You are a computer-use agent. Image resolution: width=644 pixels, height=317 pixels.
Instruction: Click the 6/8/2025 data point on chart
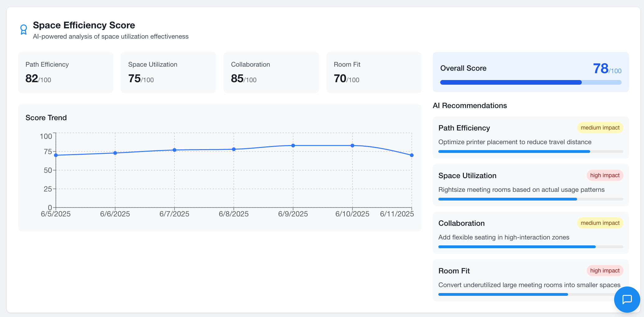(x=234, y=149)
